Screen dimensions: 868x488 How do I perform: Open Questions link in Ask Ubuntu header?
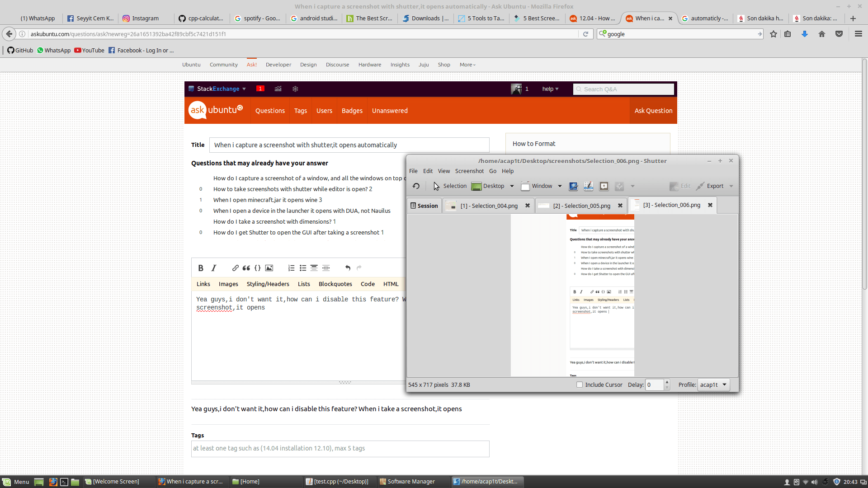click(x=270, y=111)
